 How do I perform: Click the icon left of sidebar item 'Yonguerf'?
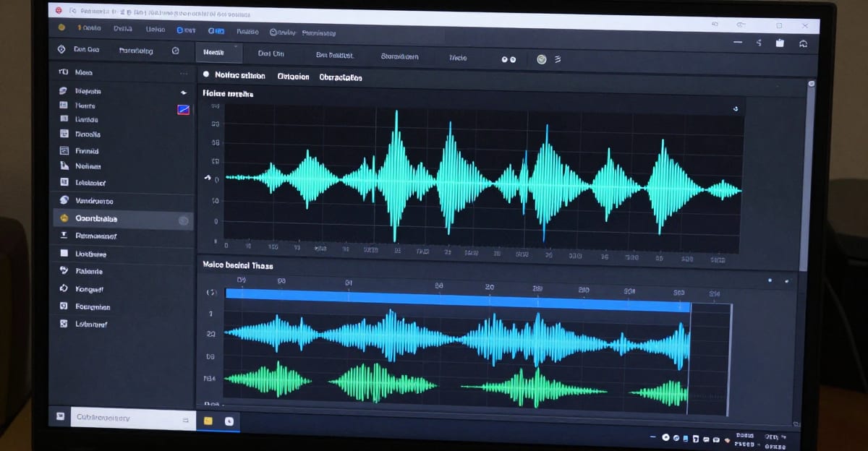pyautogui.click(x=62, y=288)
